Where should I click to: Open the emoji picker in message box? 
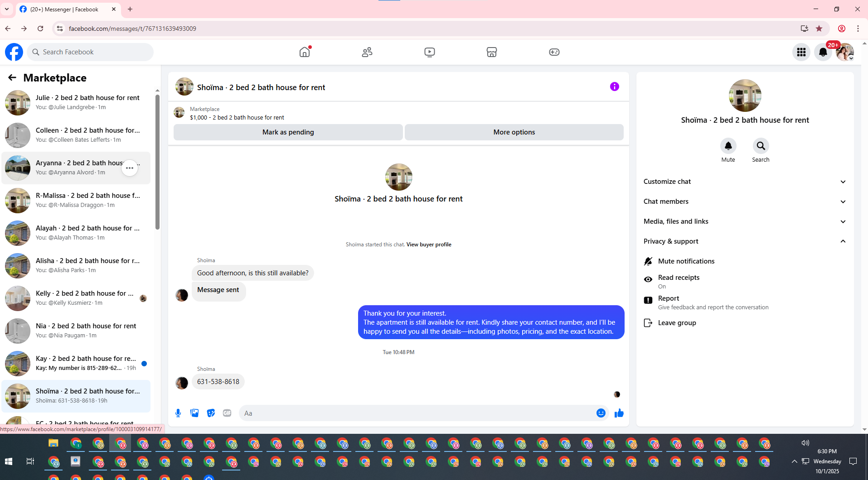[x=601, y=413]
